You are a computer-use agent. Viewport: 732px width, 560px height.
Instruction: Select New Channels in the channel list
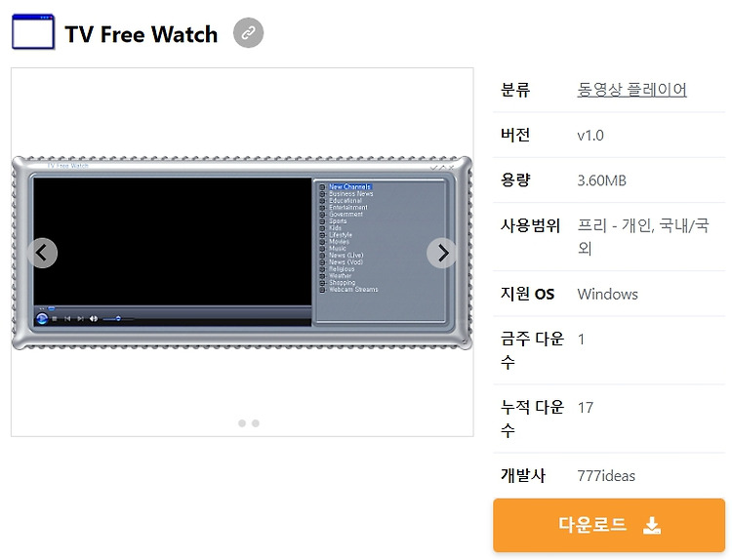tap(349, 186)
